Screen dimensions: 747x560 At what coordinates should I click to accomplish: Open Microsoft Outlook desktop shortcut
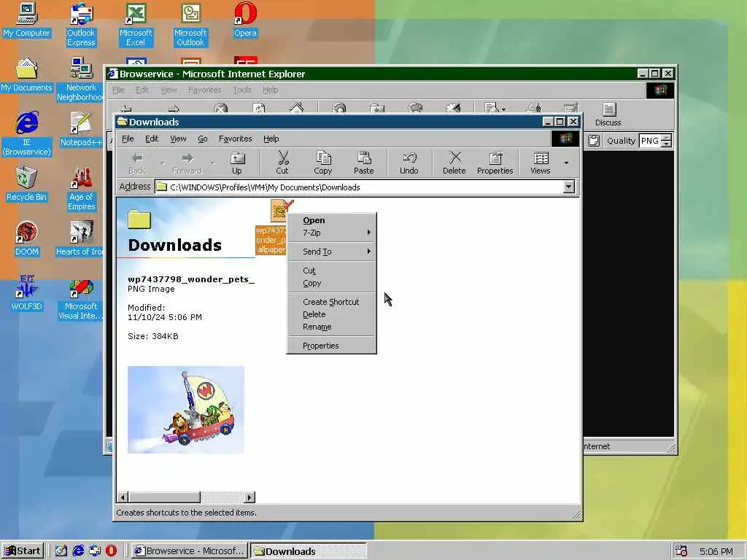pyautogui.click(x=190, y=25)
